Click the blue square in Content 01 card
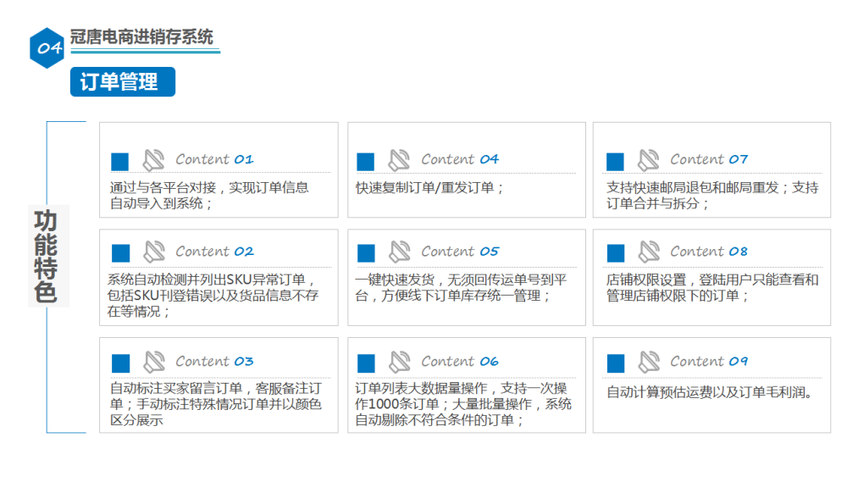The image size is (847, 504). coord(120,162)
